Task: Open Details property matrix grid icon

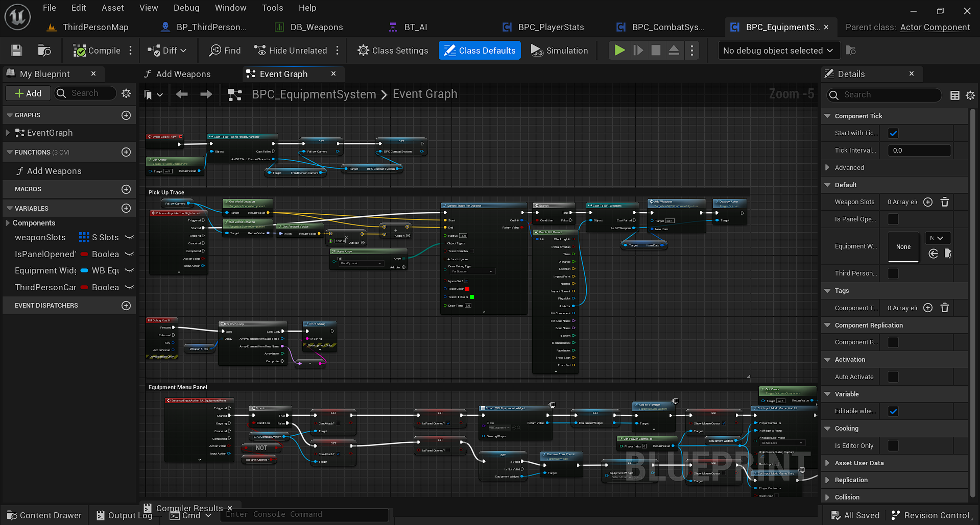Action: click(x=954, y=95)
